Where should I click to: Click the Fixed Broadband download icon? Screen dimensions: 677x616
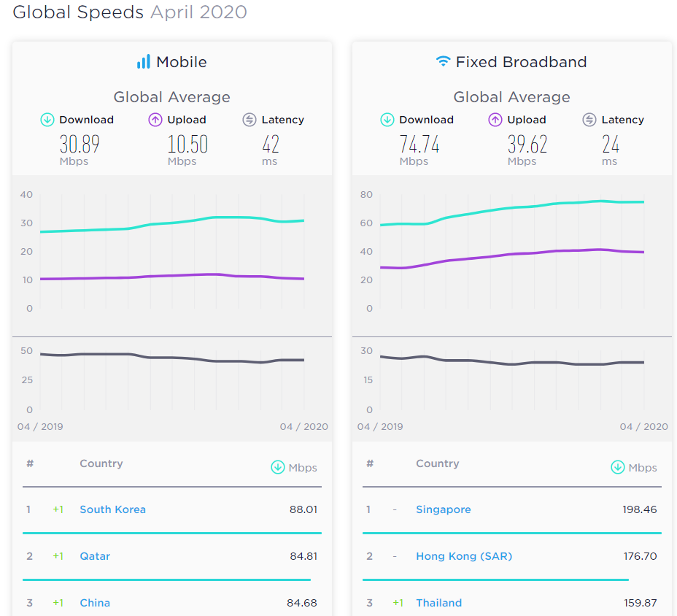[387, 120]
